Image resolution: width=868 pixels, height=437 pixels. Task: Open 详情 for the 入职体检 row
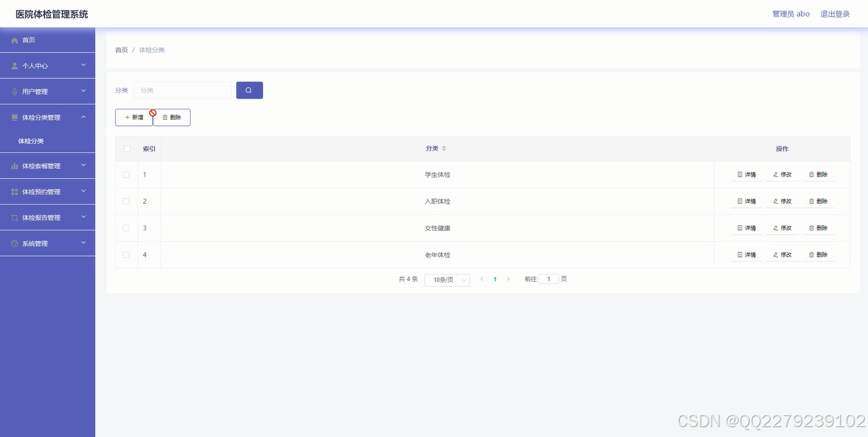pos(746,201)
